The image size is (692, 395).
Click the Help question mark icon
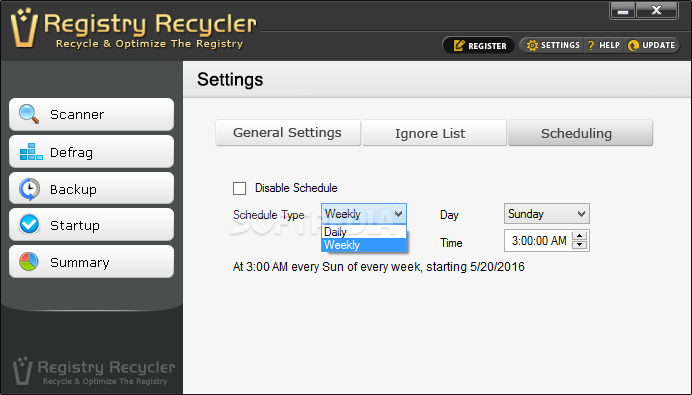tap(591, 45)
